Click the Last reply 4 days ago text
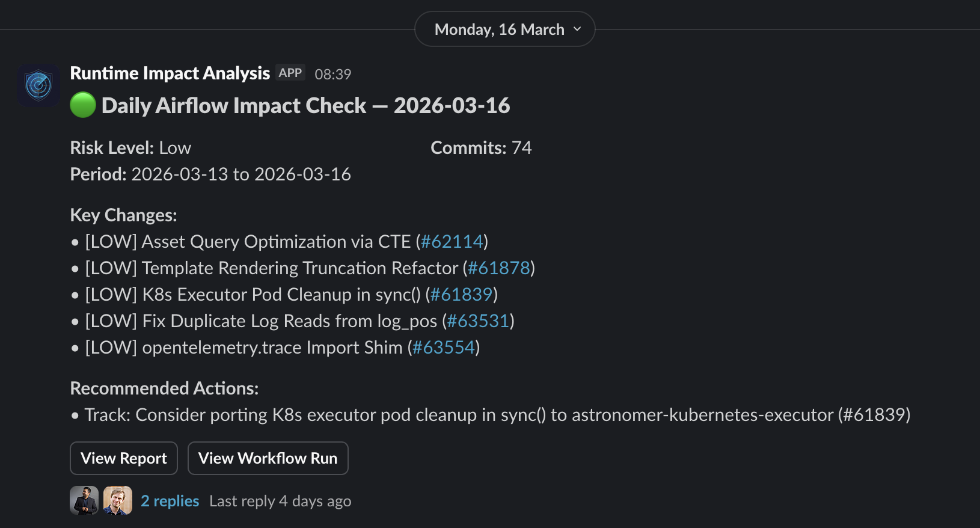This screenshot has height=528, width=980. [280, 501]
